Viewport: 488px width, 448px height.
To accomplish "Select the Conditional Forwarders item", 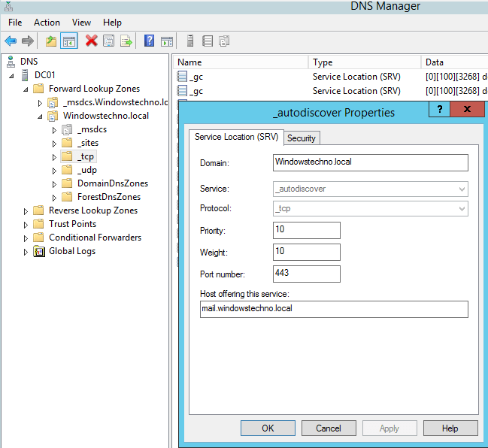I will [95, 238].
